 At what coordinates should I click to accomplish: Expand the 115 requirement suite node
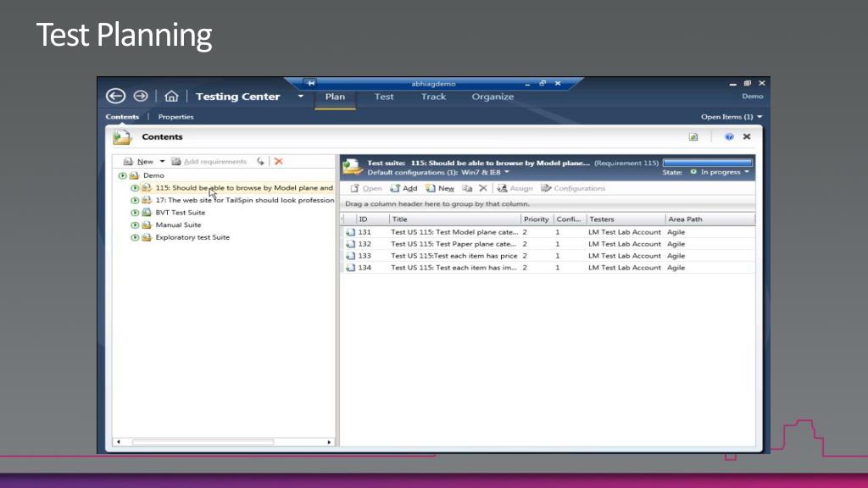(135, 188)
